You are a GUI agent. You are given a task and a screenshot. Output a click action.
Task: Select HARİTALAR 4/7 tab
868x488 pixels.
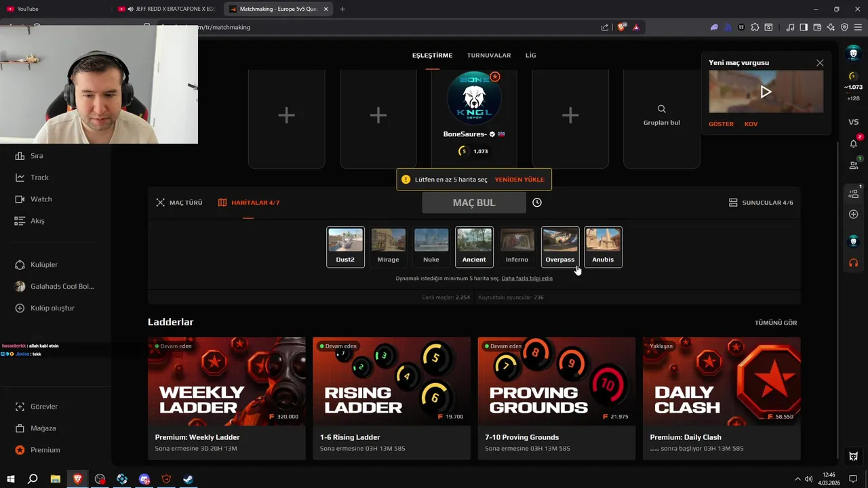coord(249,203)
